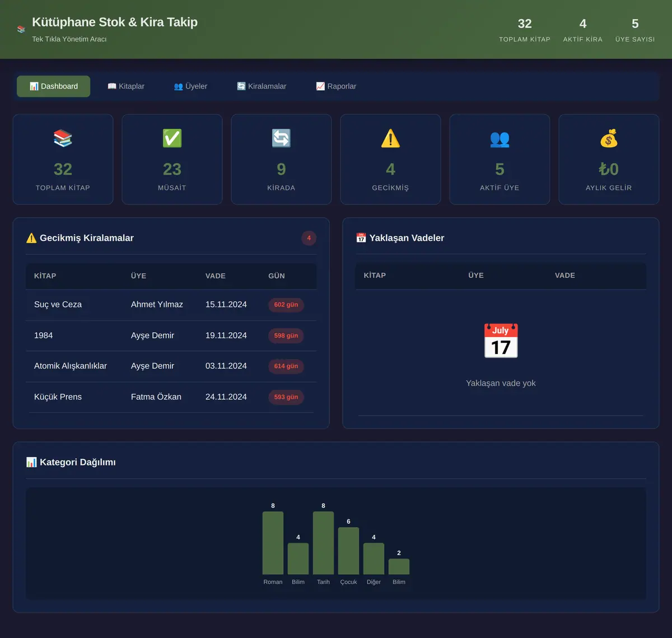Click the people icon on the Aktif Üye card
Image resolution: width=672 pixels, height=638 pixels.
(500, 138)
